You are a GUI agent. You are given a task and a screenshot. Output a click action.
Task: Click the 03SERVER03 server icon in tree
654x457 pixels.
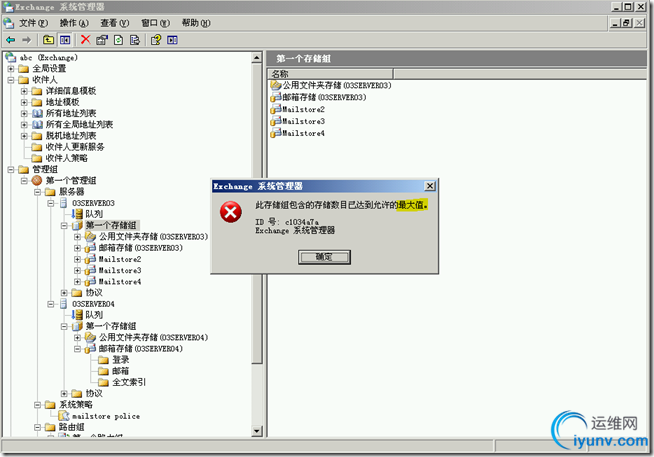coord(64,203)
